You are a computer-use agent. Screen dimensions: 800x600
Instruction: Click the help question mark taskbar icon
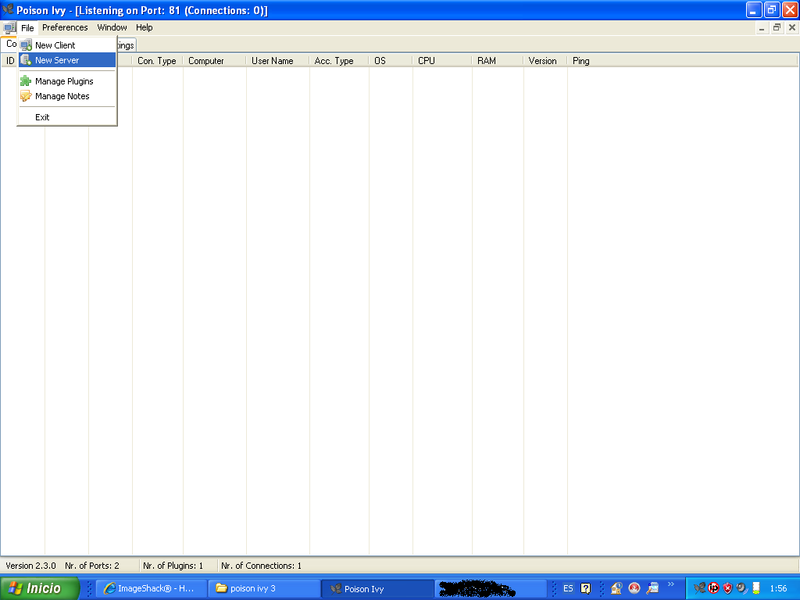(586, 588)
